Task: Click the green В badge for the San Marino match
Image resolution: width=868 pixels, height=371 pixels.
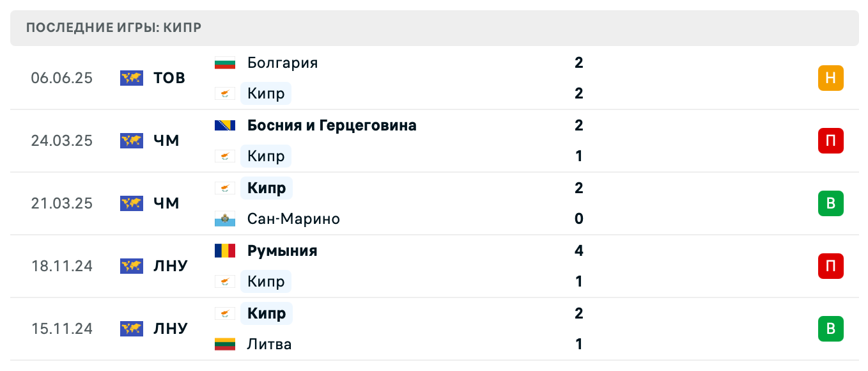Action: click(x=830, y=203)
